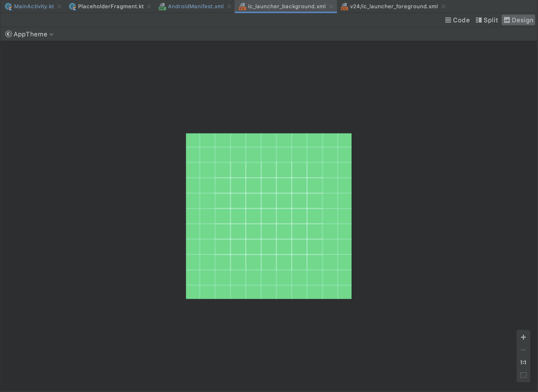The image size is (538, 392).
Task: Zoom in with the plus icon
Action: 523,337
